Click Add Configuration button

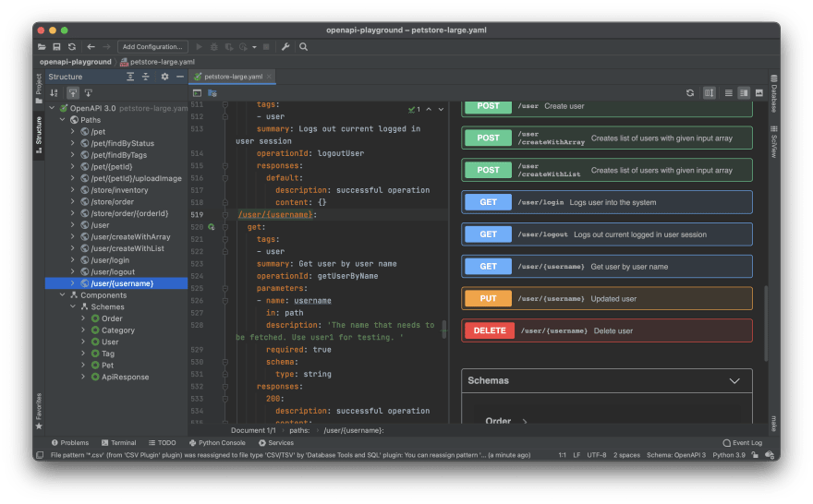(x=152, y=47)
